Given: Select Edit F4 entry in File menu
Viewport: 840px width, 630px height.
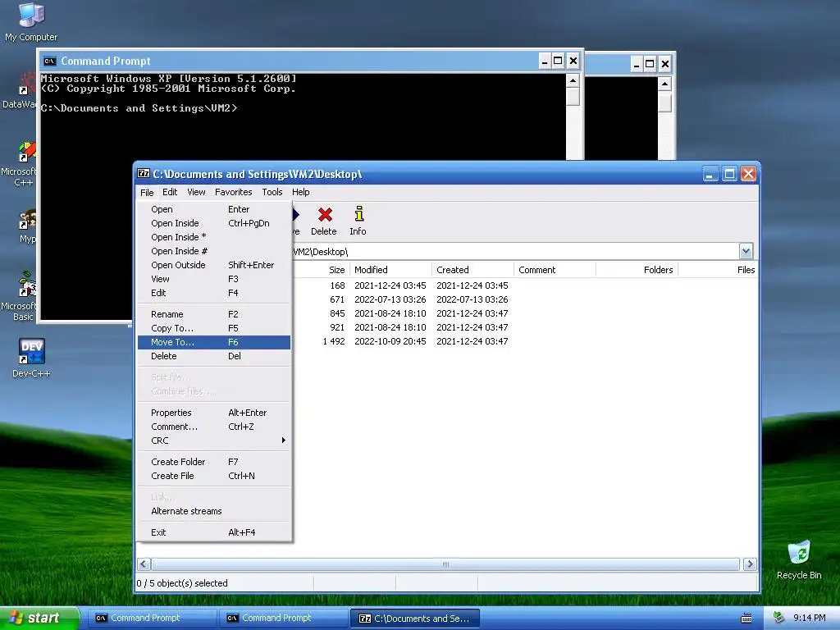Looking at the screenshot, I should pyautogui.click(x=214, y=293).
